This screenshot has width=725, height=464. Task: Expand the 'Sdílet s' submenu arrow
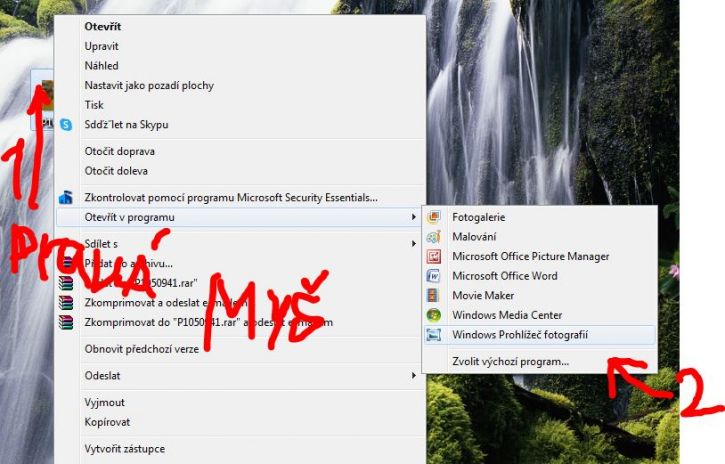(x=413, y=244)
